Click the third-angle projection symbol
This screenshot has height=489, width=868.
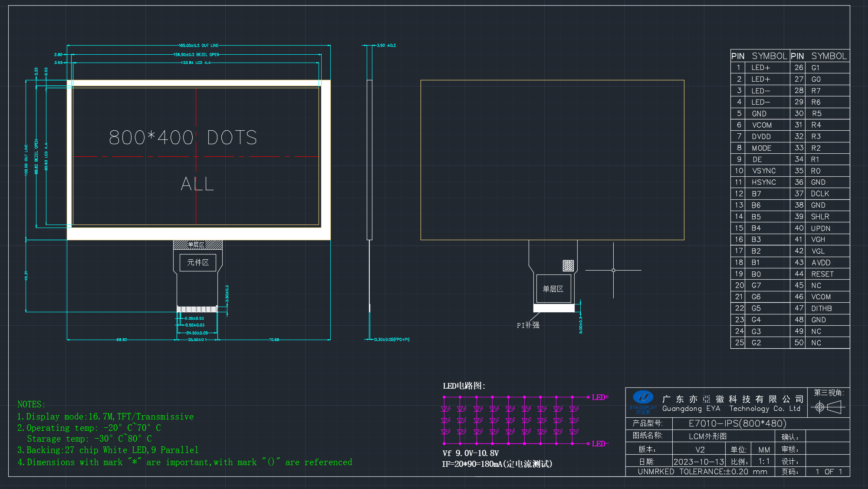pos(829,407)
